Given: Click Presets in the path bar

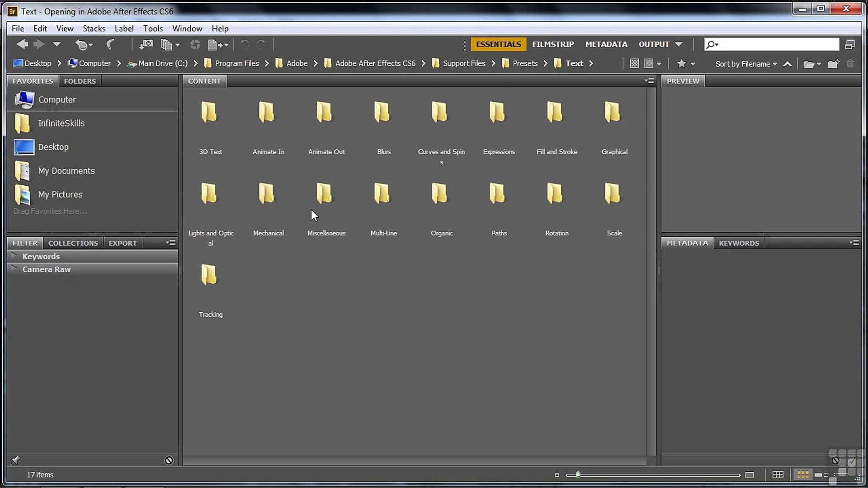Looking at the screenshot, I should point(524,63).
